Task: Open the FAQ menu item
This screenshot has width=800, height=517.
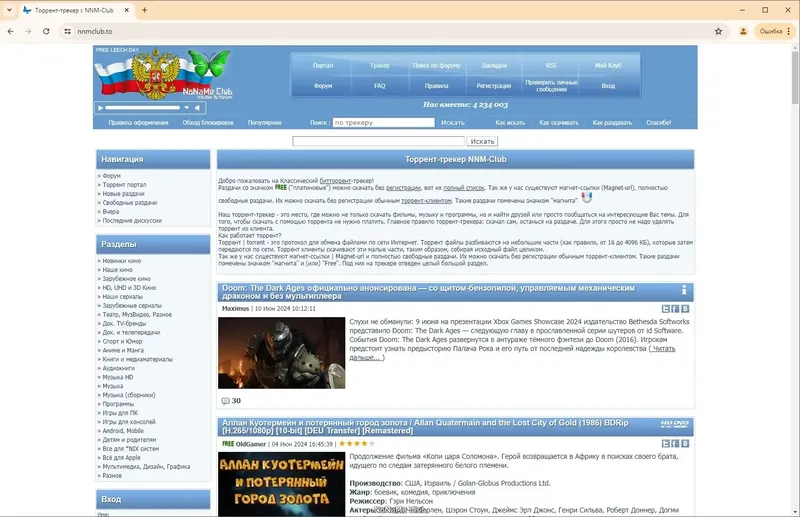Action: 380,86
